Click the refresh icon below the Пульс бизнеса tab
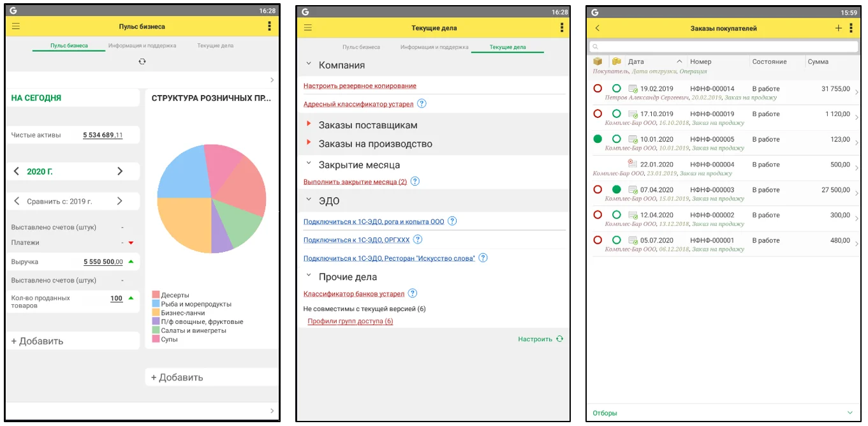The height and width of the screenshot is (426, 868). 142,61
